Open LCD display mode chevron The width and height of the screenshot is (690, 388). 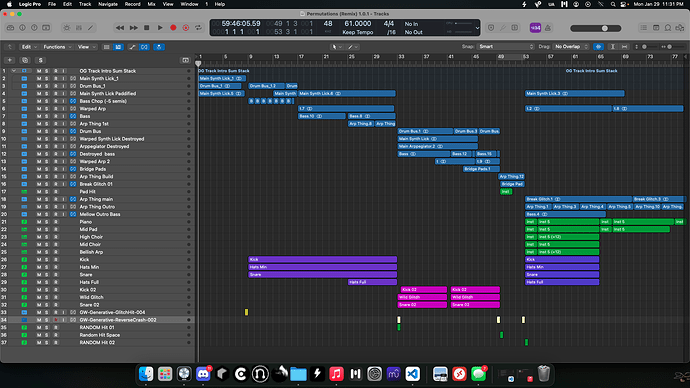coord(477,28)
